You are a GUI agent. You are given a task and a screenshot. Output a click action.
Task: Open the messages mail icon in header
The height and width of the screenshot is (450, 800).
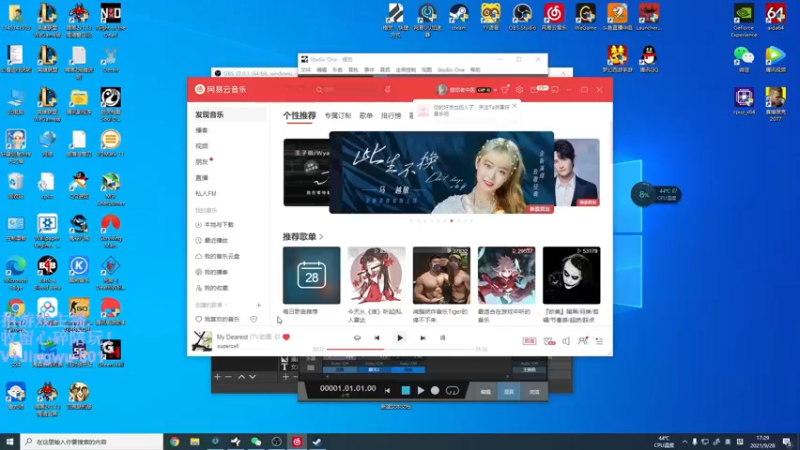click(x=534, y=90)
